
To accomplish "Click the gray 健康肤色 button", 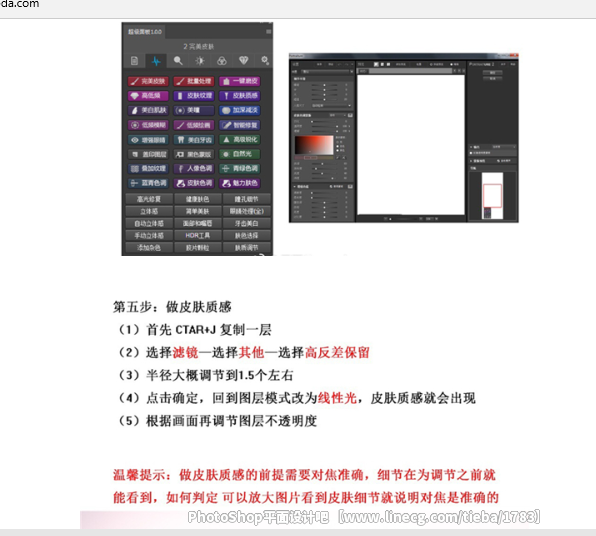I will tap(198, 199).
